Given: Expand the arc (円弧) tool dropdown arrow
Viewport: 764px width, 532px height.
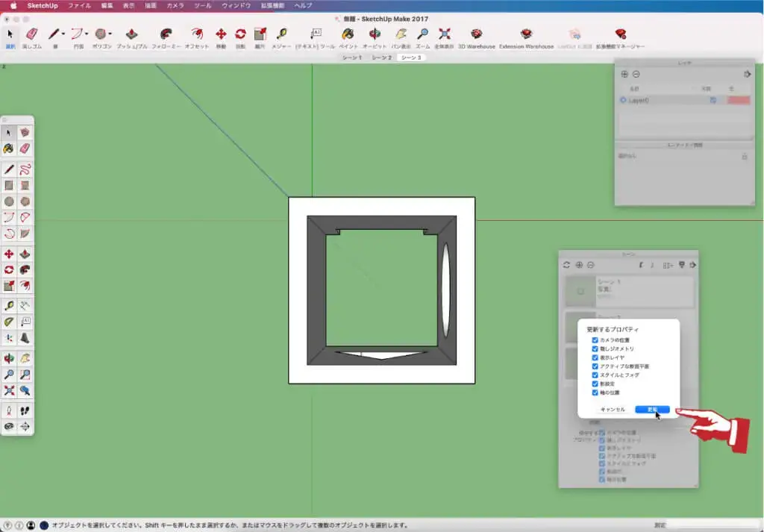Looking at the screenshot, I should (x=87, y=34).
